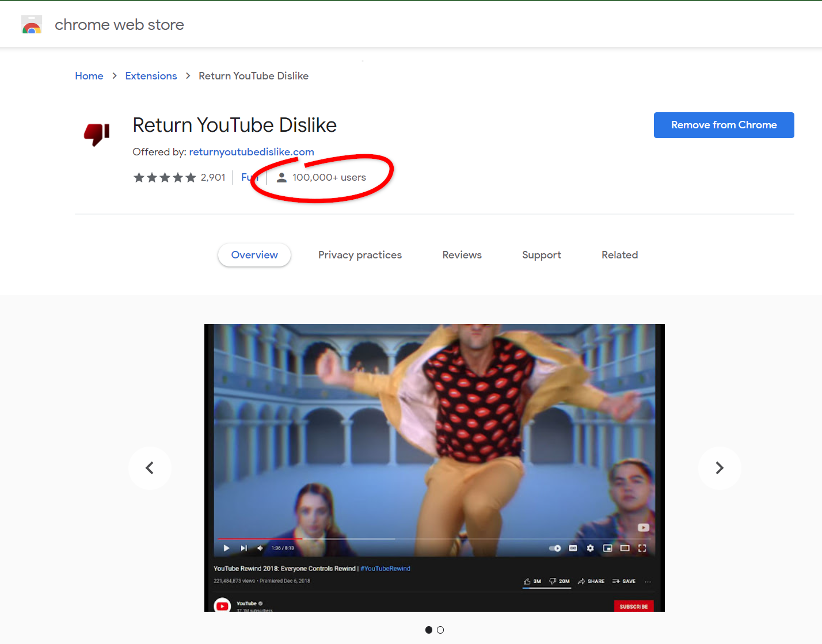Click the miniplayer icon in video screenshot

click(607, 548)
